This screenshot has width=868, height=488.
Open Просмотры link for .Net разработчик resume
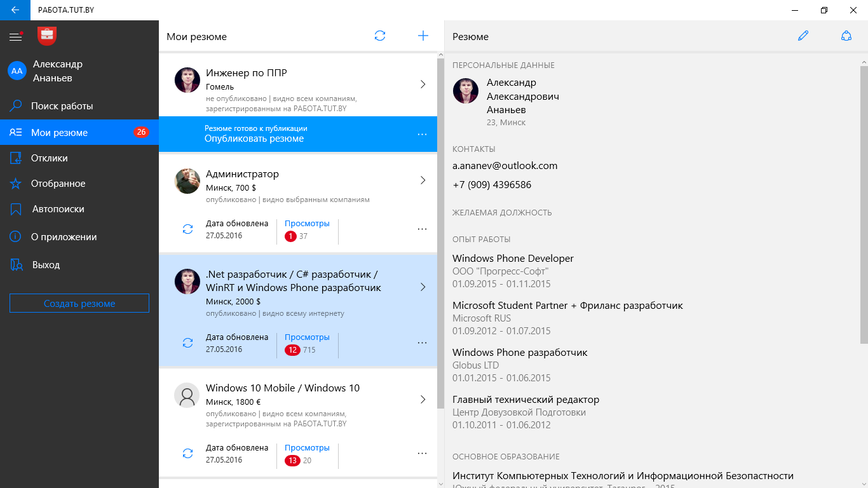click(307, 337)
